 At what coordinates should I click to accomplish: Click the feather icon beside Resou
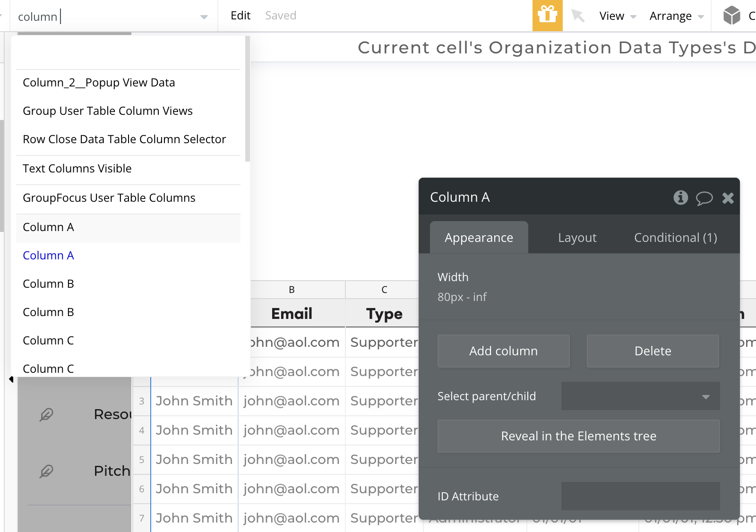[46, 414]
